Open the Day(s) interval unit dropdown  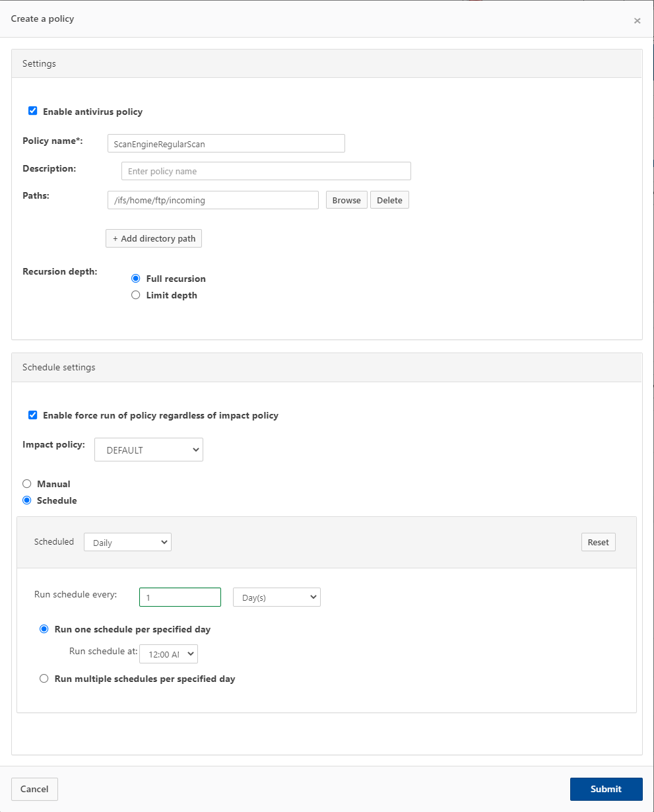click(276, 597)
